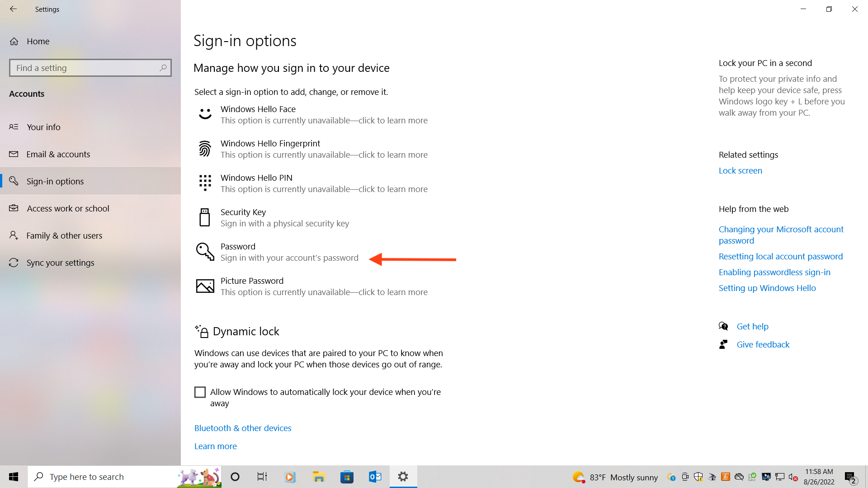Click the Windows Hello Face smiley icon
Screen dimensions: 868x488
tap(205, 114)
